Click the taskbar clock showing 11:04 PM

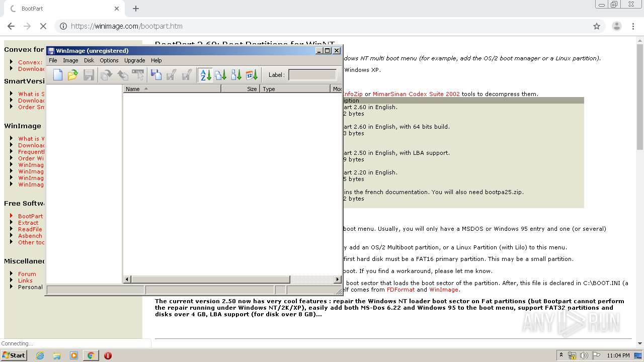(x=618, y=355)
